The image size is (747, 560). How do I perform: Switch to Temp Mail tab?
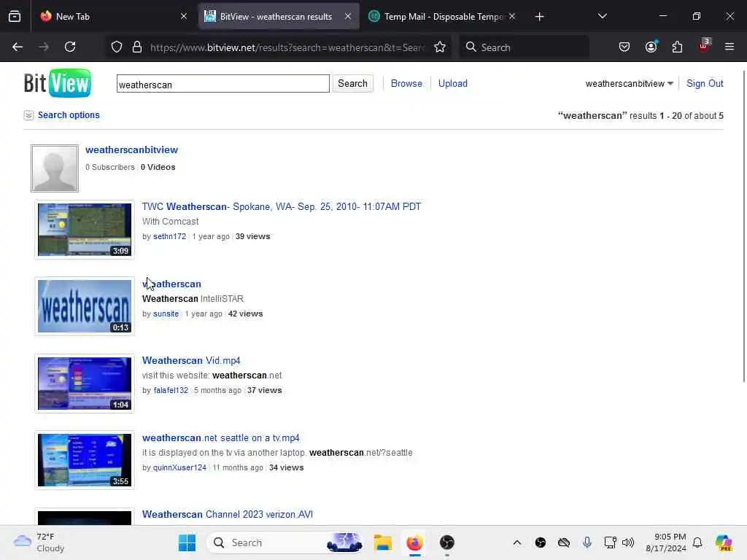(x=443, y=16)
